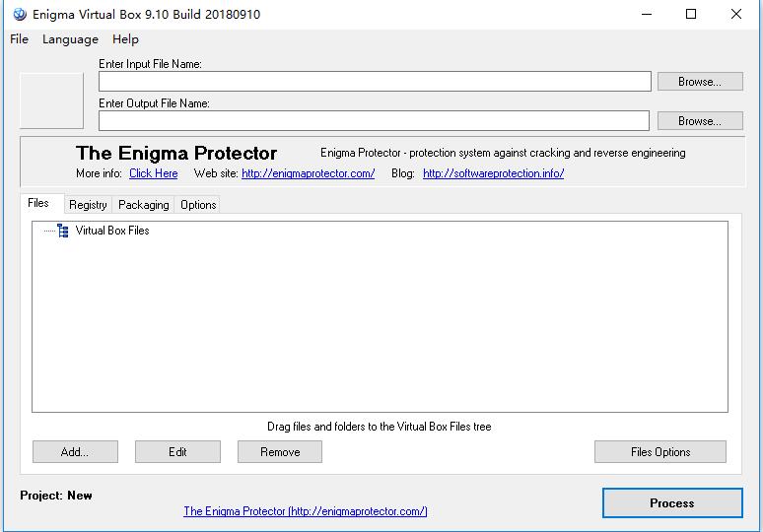The height and width of the screenshot is (532, 763).
Task: Click the Add... button
Action: coord(75,452)
